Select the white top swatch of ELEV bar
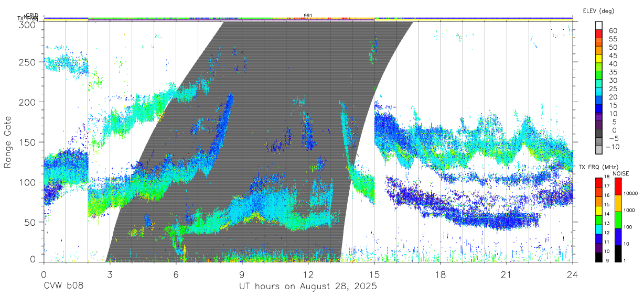The image size is (644, 297). (600, 25)
